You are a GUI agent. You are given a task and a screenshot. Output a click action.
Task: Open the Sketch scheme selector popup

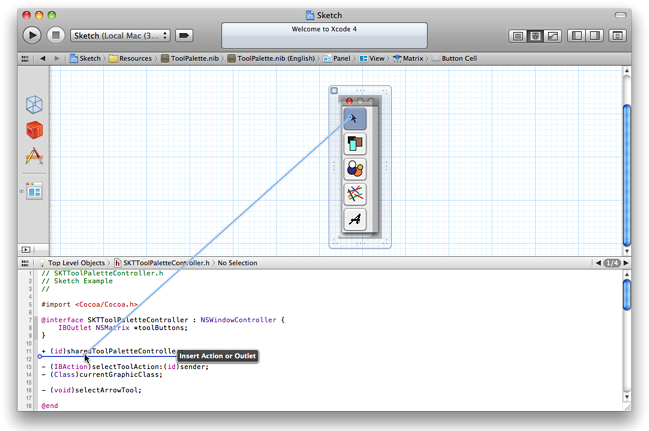(119, 35)
